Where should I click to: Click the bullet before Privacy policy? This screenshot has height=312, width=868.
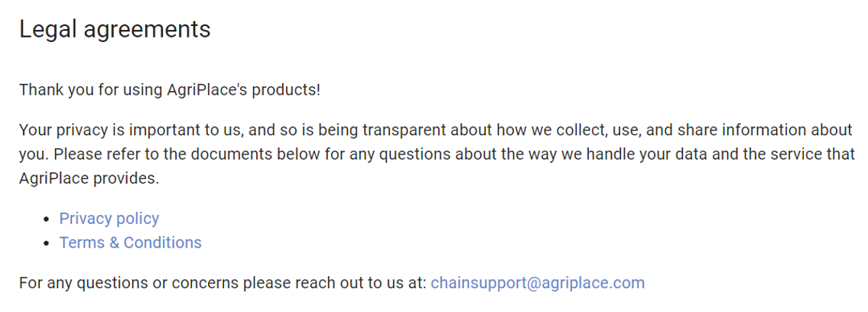tap(47, 219)
